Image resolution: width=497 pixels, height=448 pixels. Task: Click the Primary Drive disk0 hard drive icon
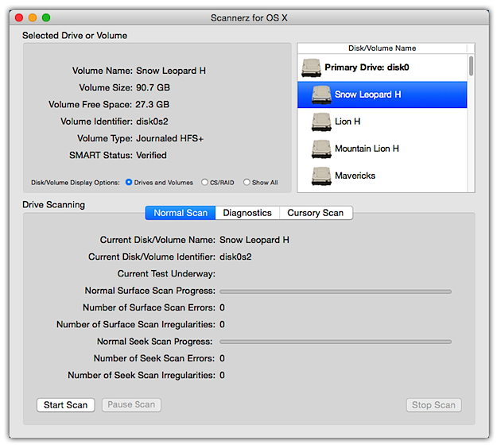(x=311, y=68)
